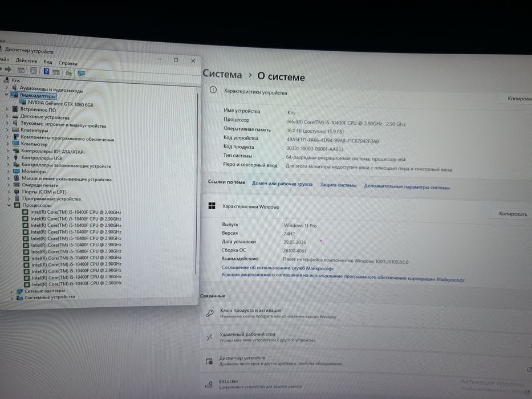Expand Мыши и иные указывающие устройства chevron

[9, 178]
